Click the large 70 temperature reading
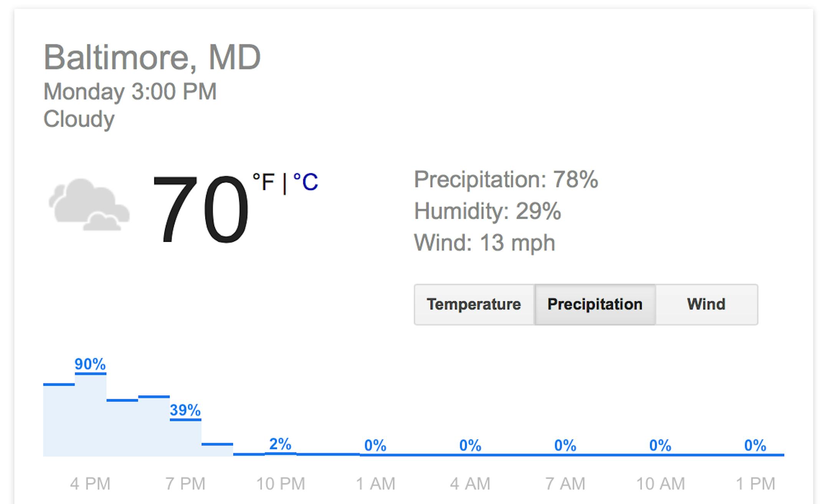This screenshot has height=504, width=829. pyautogui.click(x=201, y=209)
